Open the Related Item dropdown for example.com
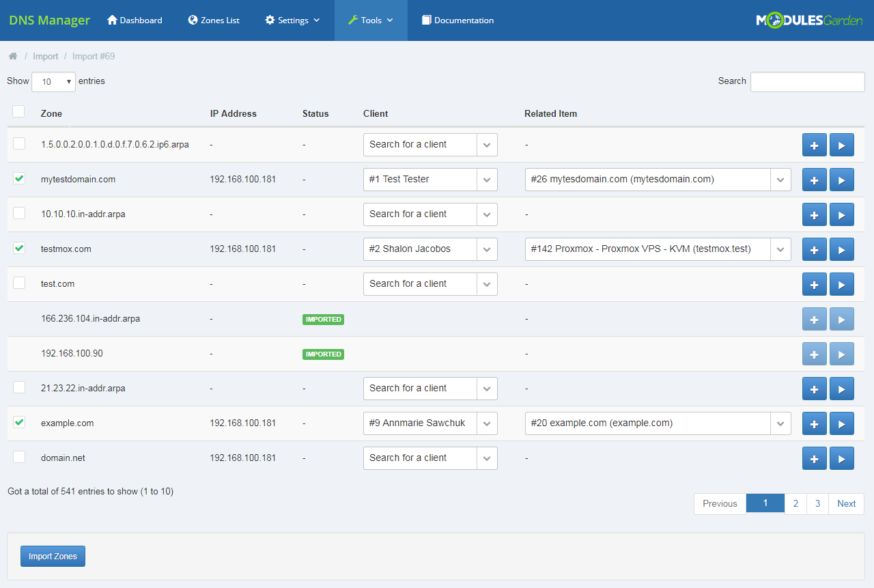874x588 pixels. [x=780, y=423]
